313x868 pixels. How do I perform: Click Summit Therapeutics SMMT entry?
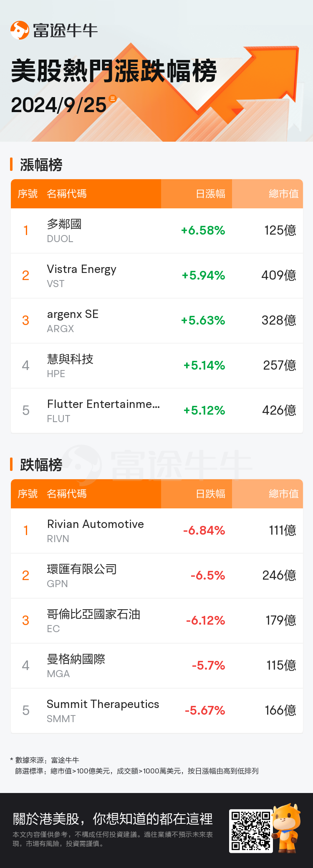(157, 711)
